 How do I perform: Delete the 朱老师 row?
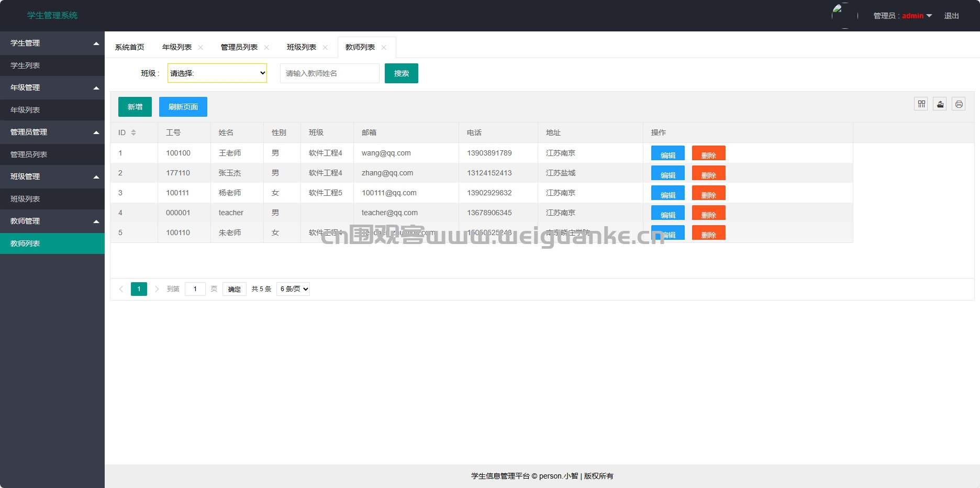[x=709, y=232]
